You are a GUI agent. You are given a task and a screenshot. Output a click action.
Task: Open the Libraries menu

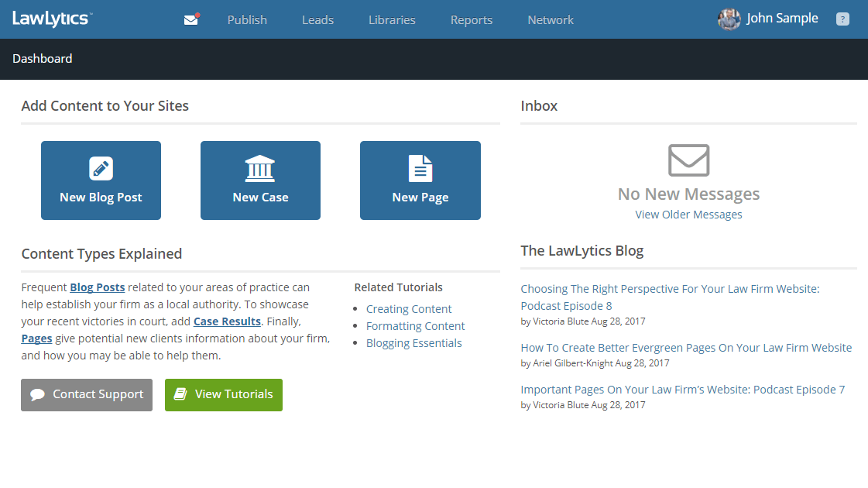[x=392, y=20]
